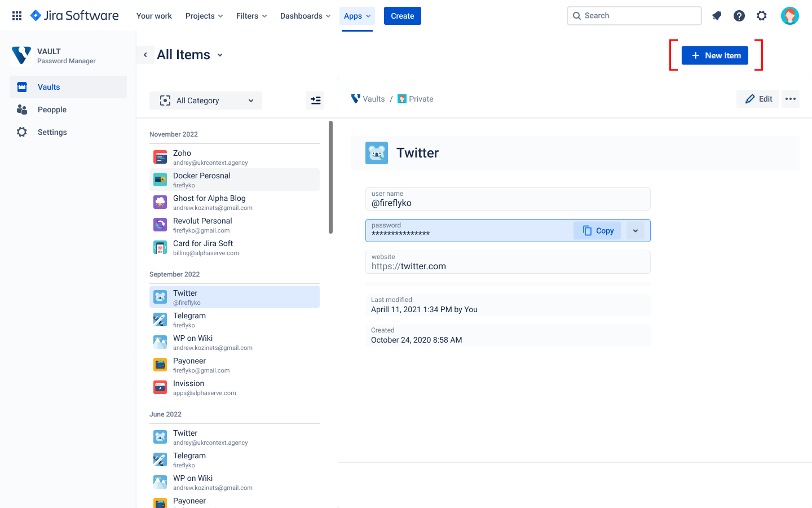Viewport: 812px width, 508px height.
Task: Click the item list vertical scrollbar
Action: click(x=330, y=177)
